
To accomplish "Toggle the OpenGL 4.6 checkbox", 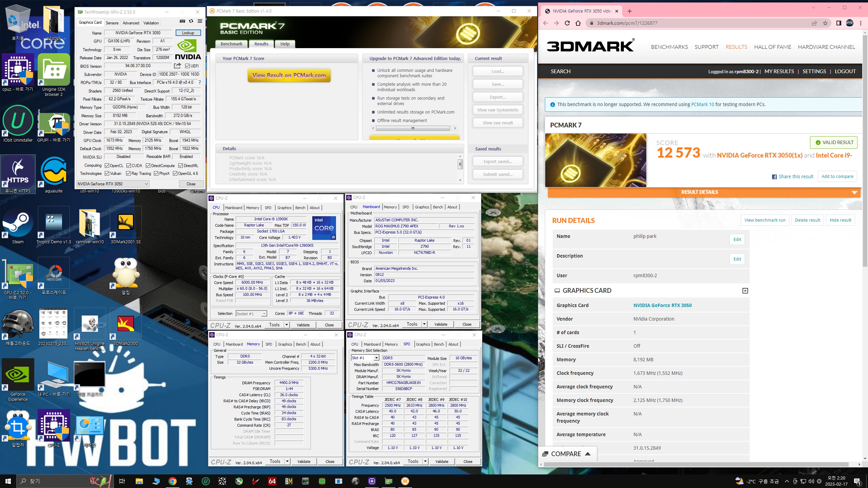I will coord(175,174).
